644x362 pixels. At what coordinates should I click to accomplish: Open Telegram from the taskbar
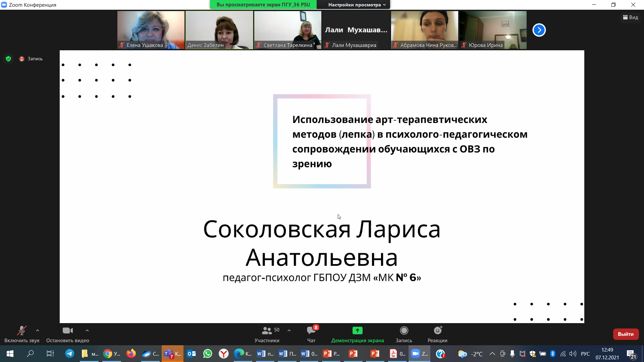(70, 354)
